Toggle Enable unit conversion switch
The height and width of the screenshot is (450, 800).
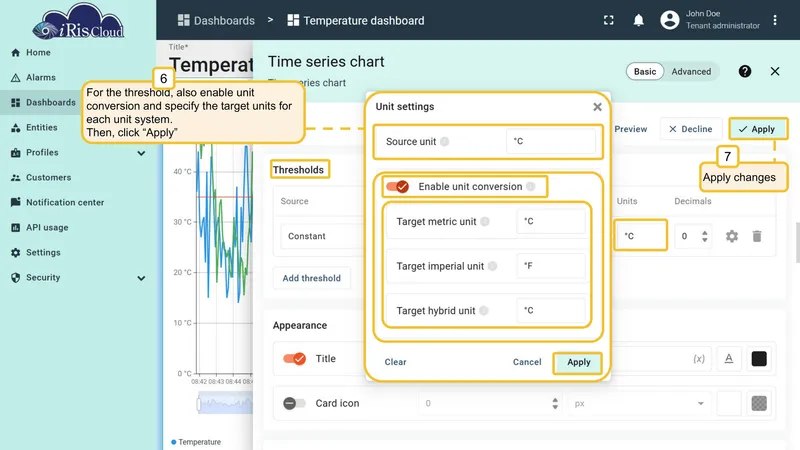[397, 187]
